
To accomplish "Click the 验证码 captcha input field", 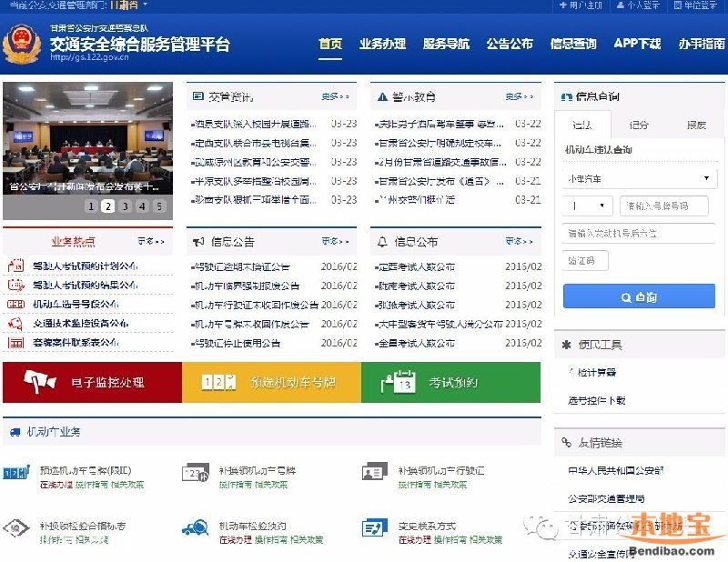I will pos(585,260).
